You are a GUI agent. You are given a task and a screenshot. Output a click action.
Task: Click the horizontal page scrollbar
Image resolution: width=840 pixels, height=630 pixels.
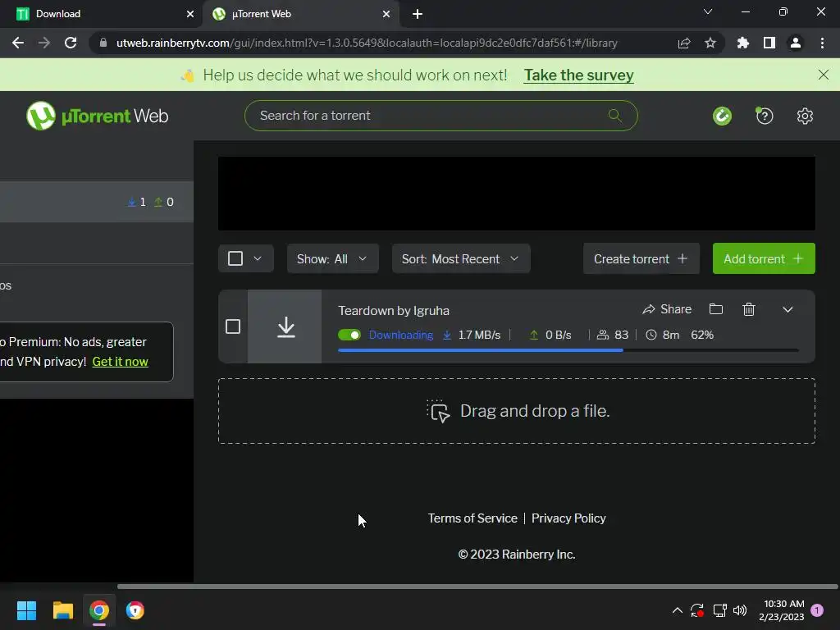tap(477, 587)
